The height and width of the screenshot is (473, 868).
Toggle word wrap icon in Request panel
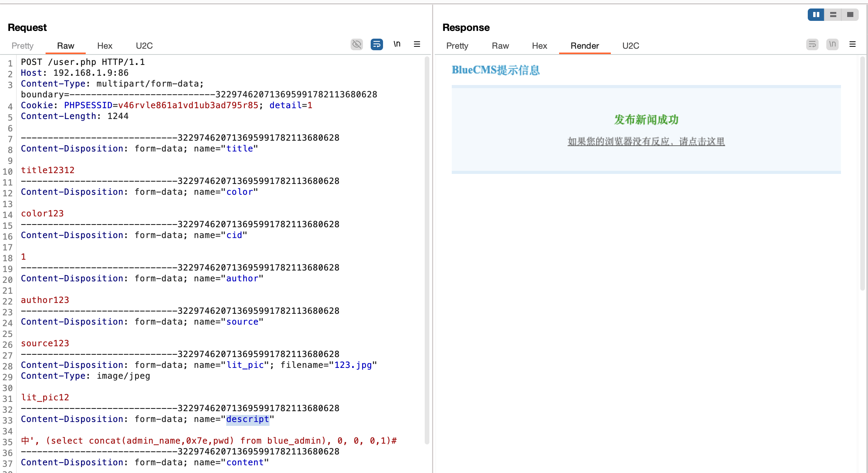point(377,44)
